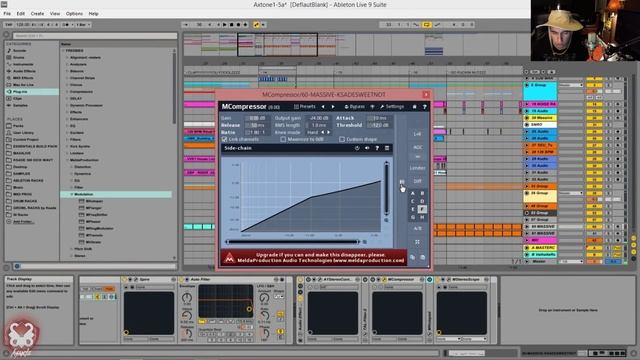This screenshot has width=640, height=360.
Task: Select Drums category in browser
Action: (x=18, y=58)
